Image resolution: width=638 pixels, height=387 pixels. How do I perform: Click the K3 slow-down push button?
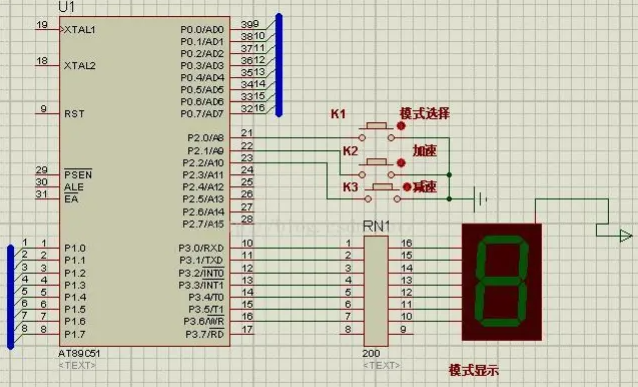[382, 192]
